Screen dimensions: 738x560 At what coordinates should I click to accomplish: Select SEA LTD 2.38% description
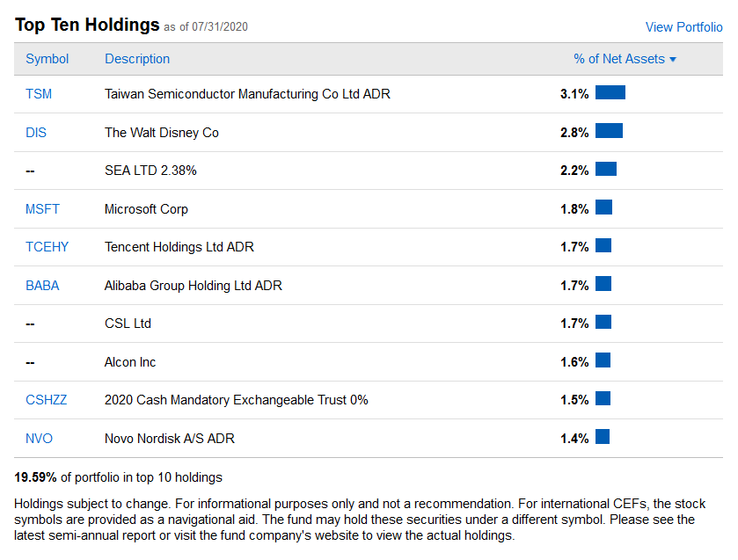(150, 171)
